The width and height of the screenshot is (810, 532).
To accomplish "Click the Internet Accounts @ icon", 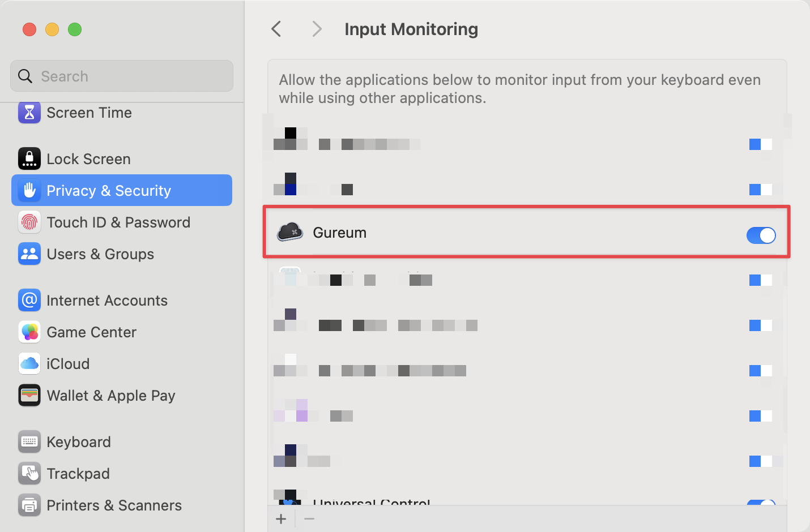I will pos(29,301).
